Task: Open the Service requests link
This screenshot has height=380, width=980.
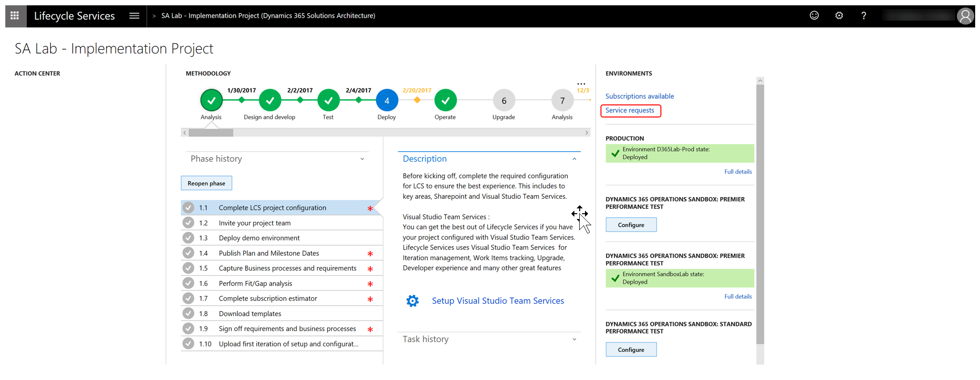Action: (x=629, y=111)
